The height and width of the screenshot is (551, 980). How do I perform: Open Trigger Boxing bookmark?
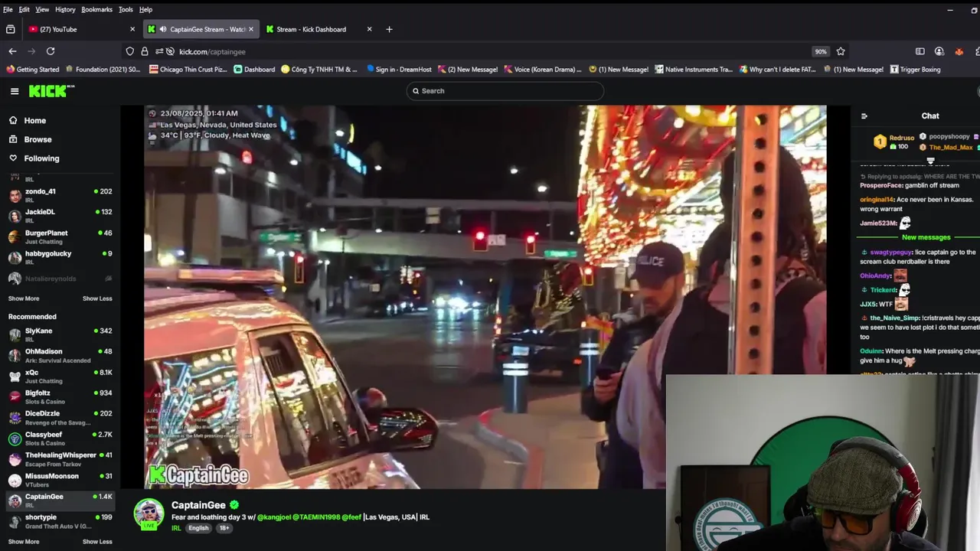click(915, 70)
